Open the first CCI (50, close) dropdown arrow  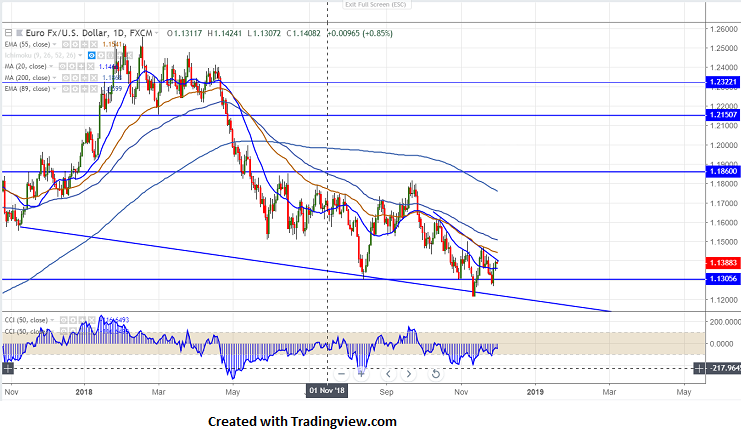click(52, 320)
